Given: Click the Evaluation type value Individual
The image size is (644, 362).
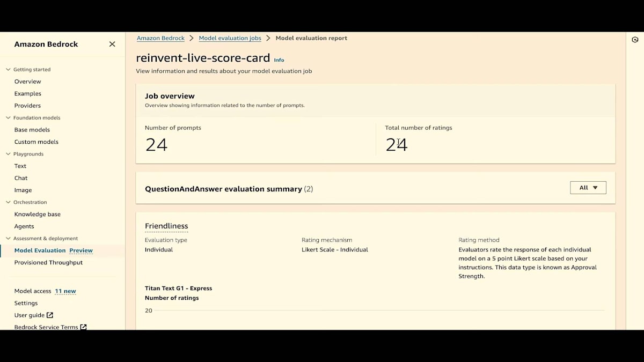Looking at the screenshot, I should [x=159, y=249].
